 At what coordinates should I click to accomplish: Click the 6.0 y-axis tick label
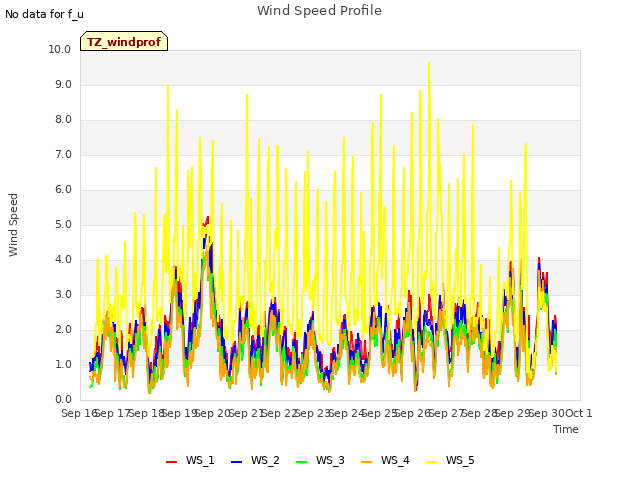click(63, 189)
